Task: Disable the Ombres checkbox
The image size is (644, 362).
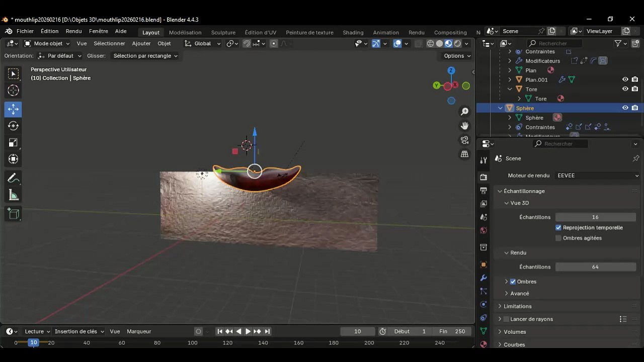Action: click(513, 282)
